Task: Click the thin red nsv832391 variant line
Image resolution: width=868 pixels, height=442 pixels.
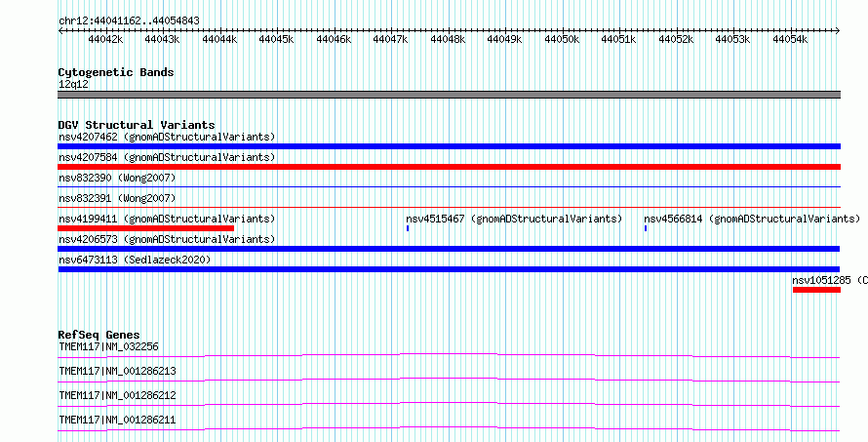Action: [x=449, y=208]
